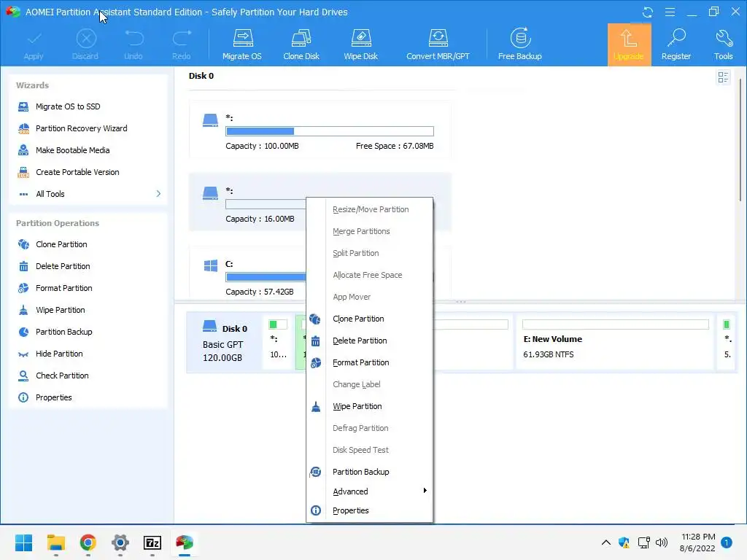Toggle the disk view layout icon

[723, 77]
